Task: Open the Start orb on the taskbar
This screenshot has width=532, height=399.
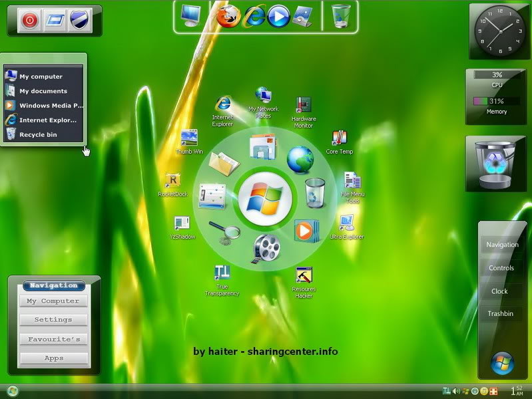Action: (12, 391)
